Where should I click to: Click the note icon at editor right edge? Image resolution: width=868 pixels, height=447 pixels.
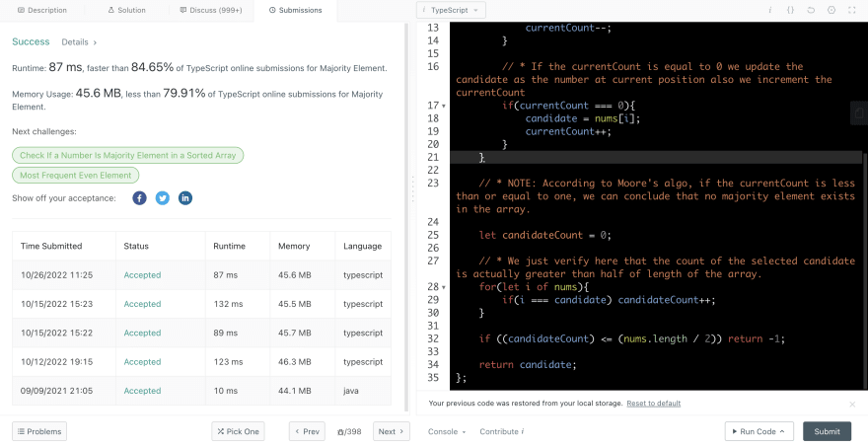point(858,113)
